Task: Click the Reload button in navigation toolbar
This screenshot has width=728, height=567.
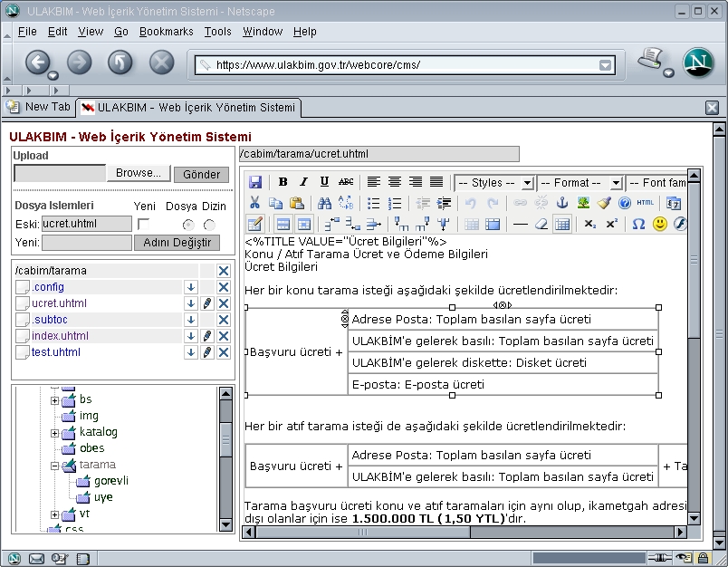Action: pyautogui.click(x=120, y=62)
